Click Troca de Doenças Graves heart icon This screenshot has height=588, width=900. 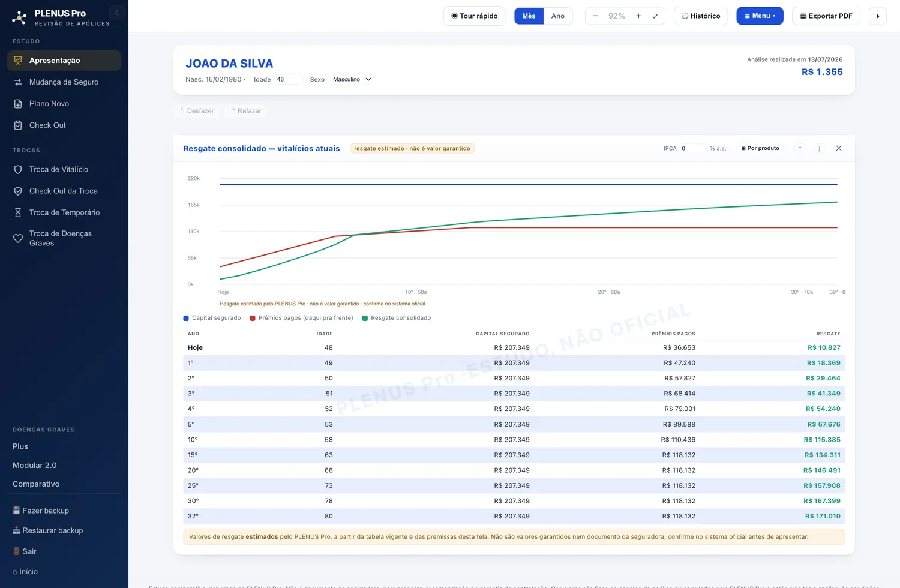pyautogui.click(x=18, y=238)
